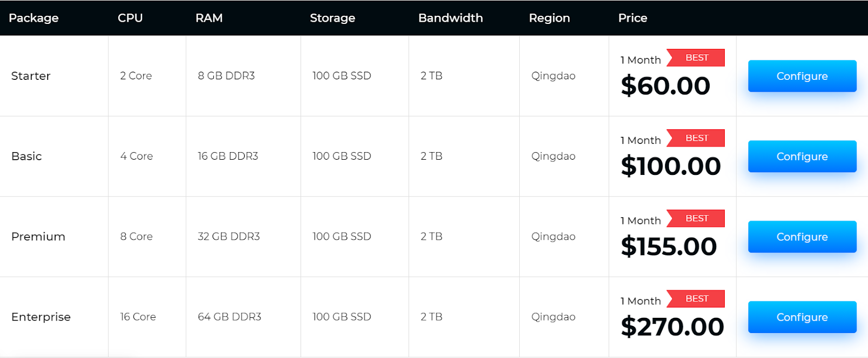Viewport: 868px width, 358px height.
Task: Click the Bandwidth column header
Action: (450, 18)
